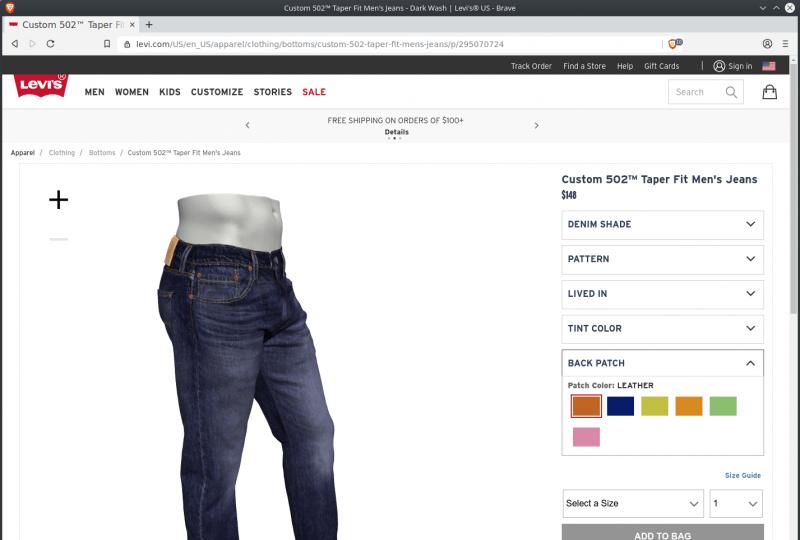
Task: Expand the Pattern section
Action: (662, 259)
